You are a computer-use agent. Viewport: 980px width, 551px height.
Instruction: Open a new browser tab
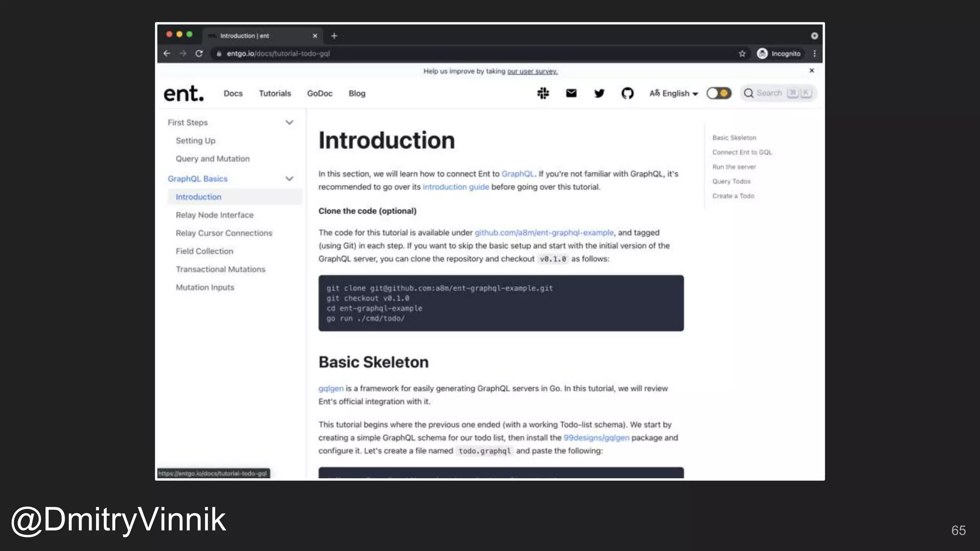(x=334, y=36)
